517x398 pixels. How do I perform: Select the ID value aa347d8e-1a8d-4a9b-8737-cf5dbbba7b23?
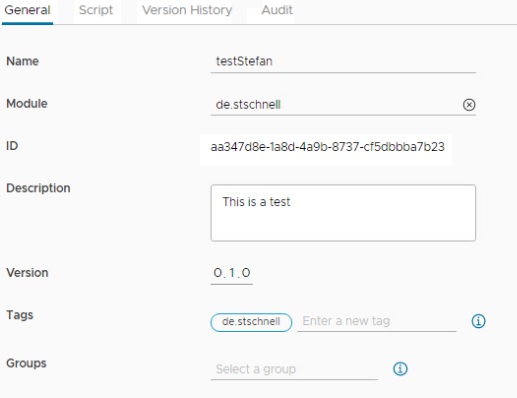pos(327,147)
